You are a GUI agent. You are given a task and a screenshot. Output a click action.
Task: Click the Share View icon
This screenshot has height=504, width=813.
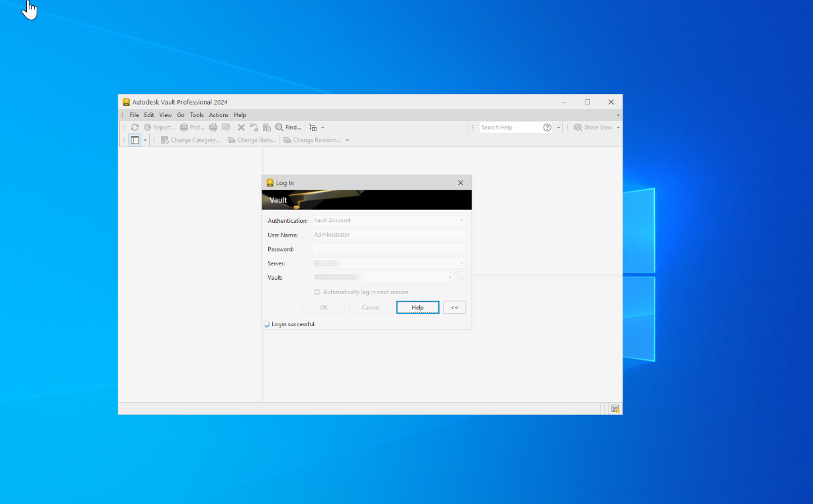click(594, 127)
